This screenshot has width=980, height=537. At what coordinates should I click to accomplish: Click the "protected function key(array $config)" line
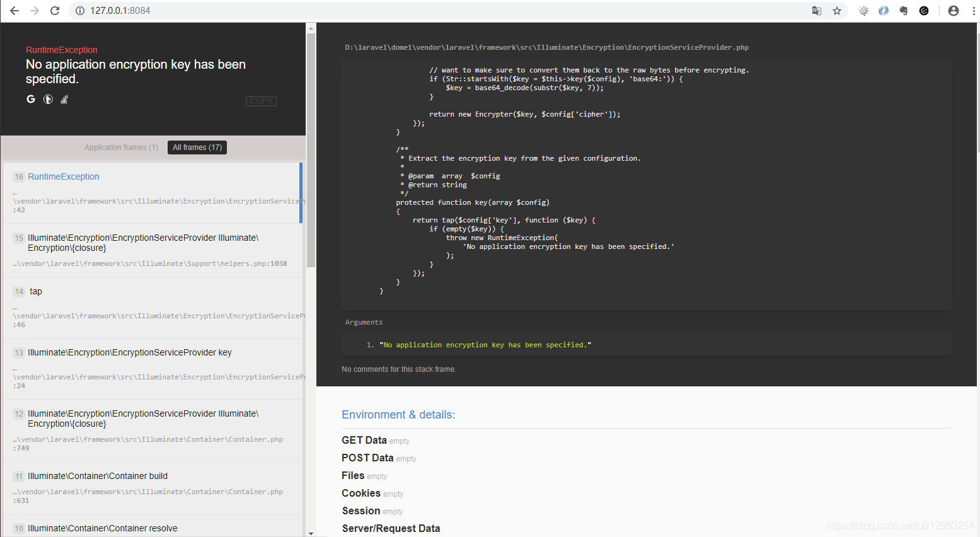pos(473,202)
